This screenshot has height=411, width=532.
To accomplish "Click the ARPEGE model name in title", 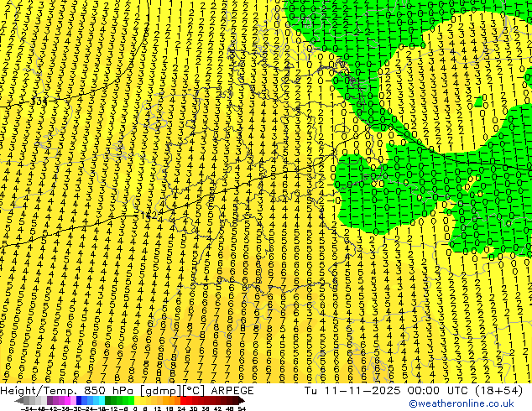I will (232, 391).
